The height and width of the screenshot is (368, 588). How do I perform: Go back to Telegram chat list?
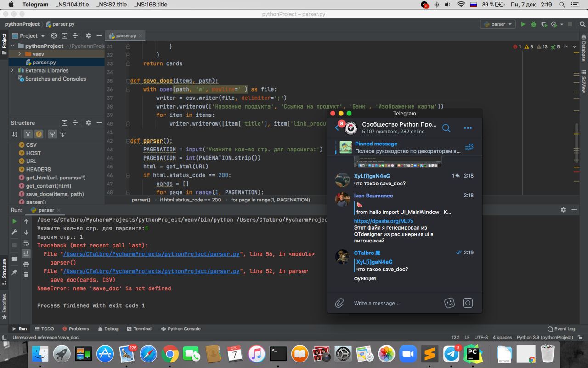[x=337, y=128]
